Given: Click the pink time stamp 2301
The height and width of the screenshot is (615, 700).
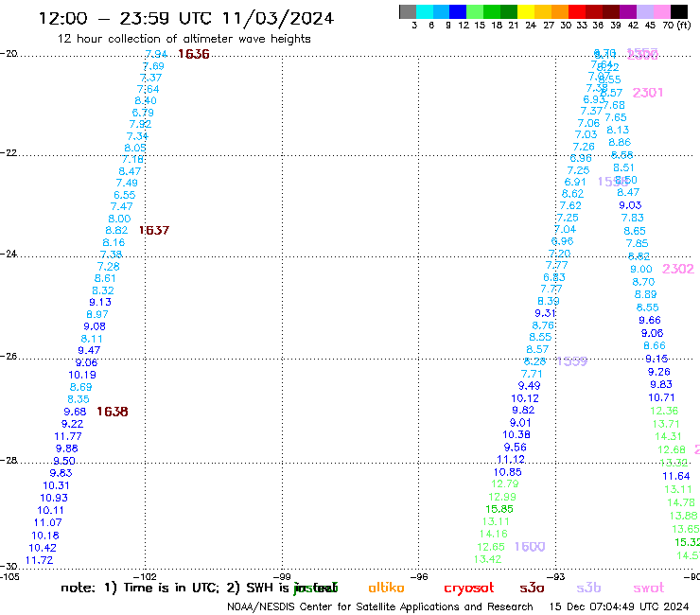Looking at the screenshot, I should pyautogui.click(x=648, y=93).
